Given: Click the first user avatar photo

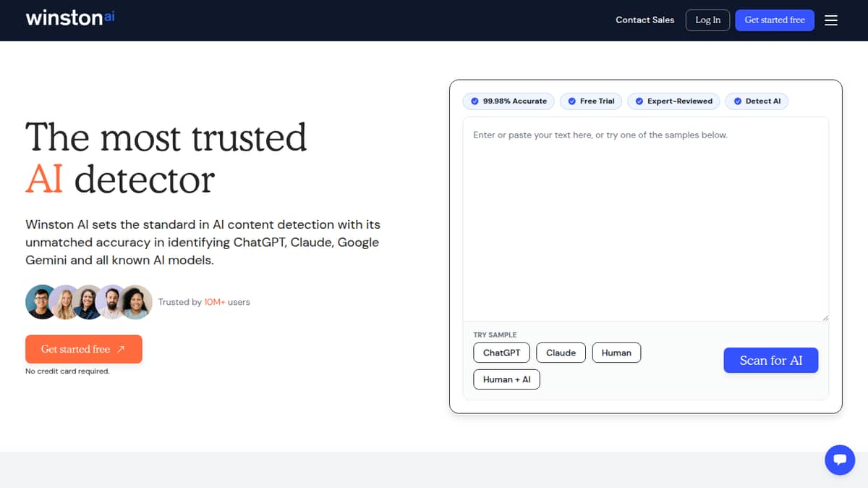Looking at the screenshot, I should (x=41, y=302).
